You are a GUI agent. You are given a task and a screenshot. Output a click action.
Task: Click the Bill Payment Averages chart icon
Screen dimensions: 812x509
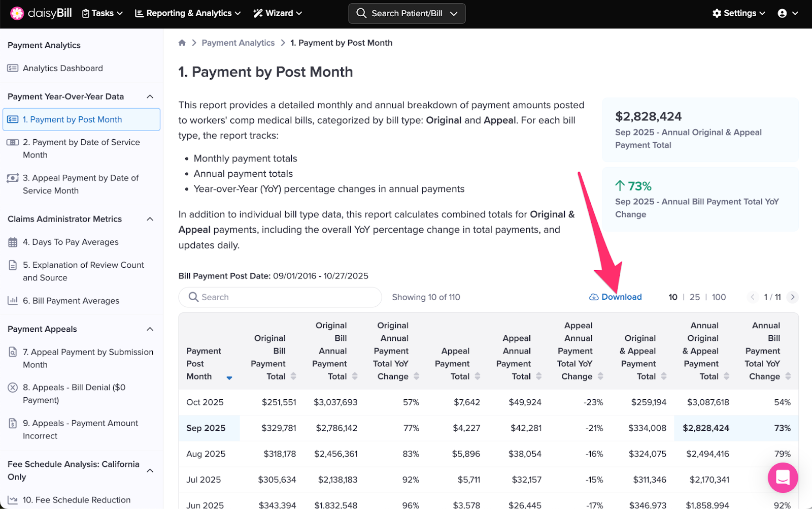[13, 301]
